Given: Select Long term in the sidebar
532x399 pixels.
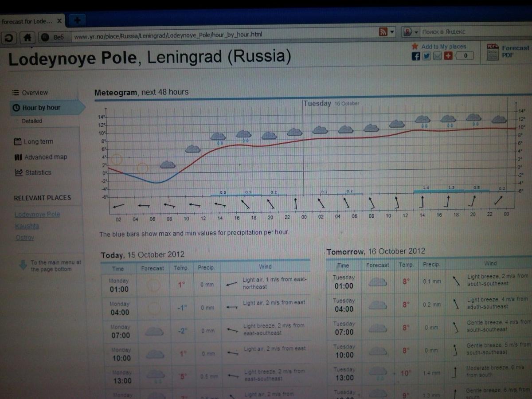Looking at the screenshot, I should (38, 142).
